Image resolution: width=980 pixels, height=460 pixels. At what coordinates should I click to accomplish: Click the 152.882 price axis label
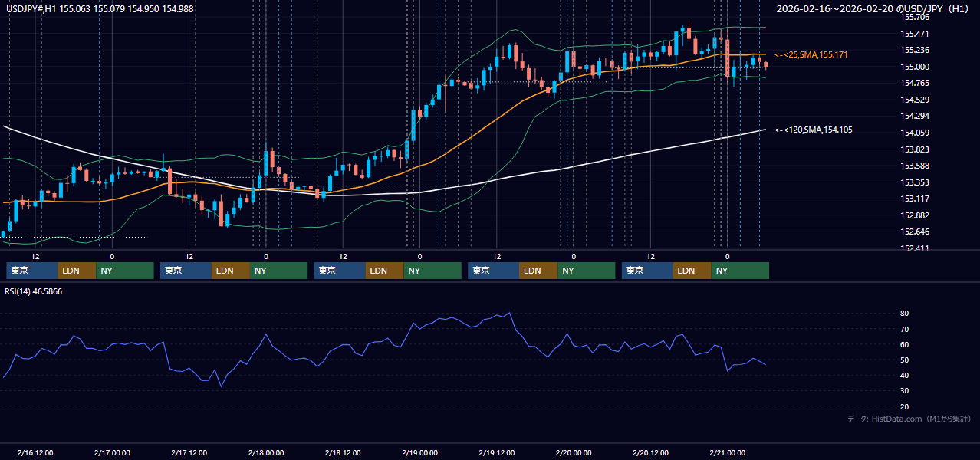pyautogui.click(x=914, y=215)
